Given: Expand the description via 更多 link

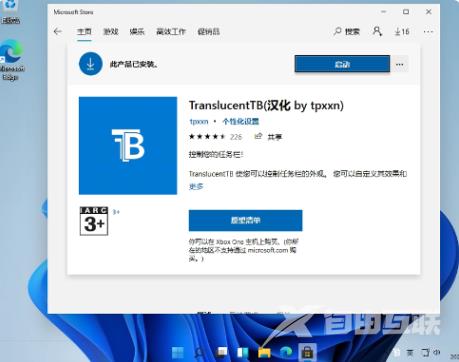Looking at the screenshot, I should 196,186.
